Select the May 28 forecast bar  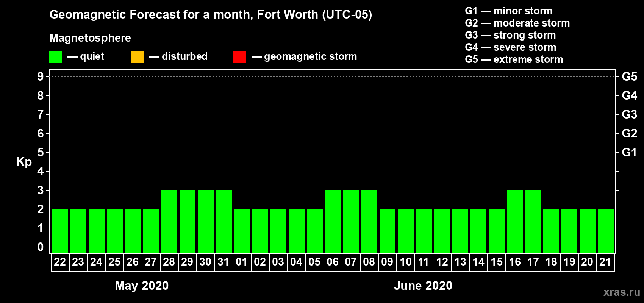tap(169, 221)
